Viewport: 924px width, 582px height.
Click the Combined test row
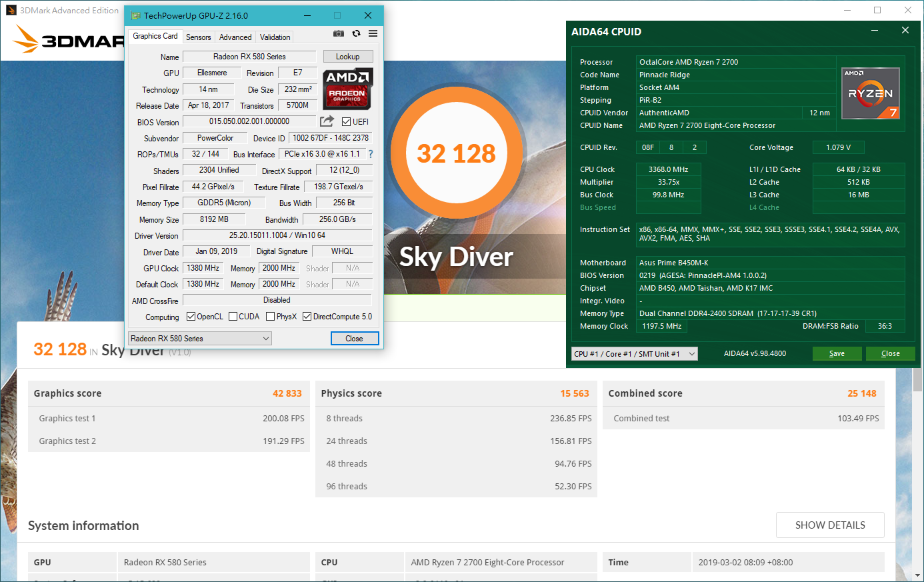(x=743, y=419)
